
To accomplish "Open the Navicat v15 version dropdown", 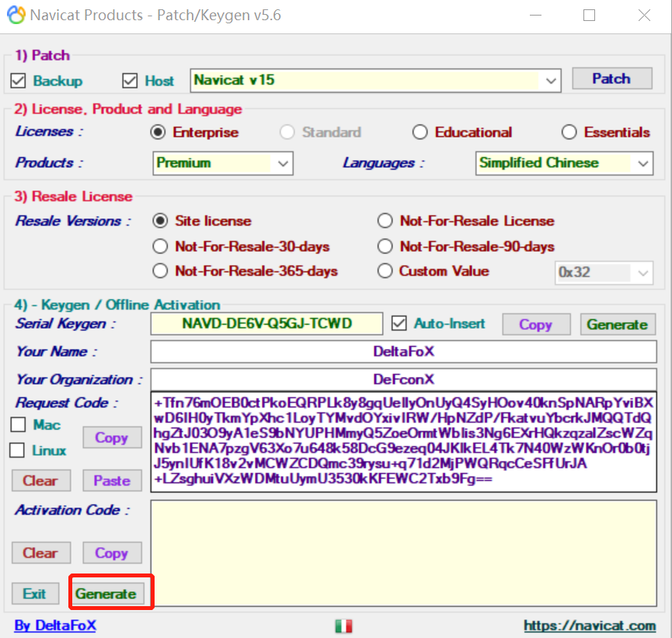I will pos(375,80).
